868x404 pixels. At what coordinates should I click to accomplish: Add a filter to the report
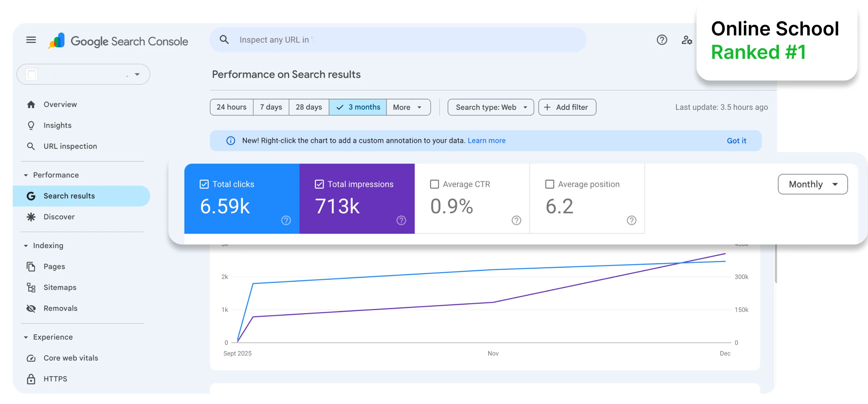pyautogui.click(x=567, y=107)
